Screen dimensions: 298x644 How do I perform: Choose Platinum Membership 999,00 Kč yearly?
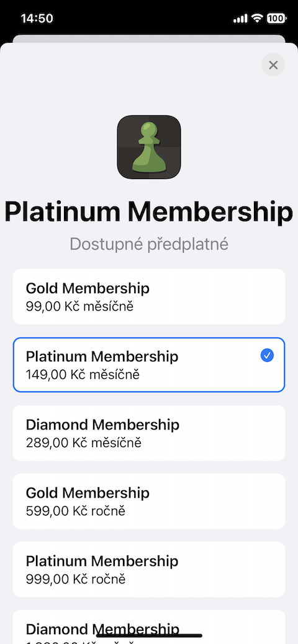(149, 569)
